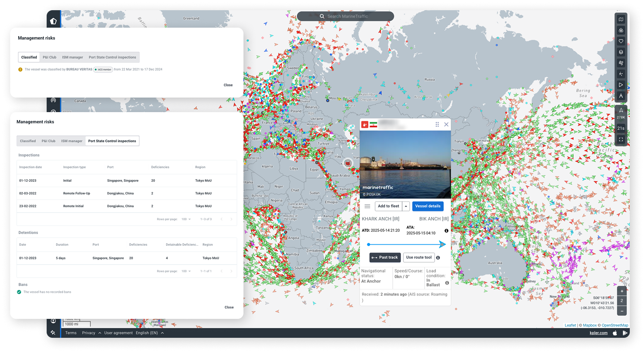Click the drag handle dots on vessel popup

[x=437, y=124]
